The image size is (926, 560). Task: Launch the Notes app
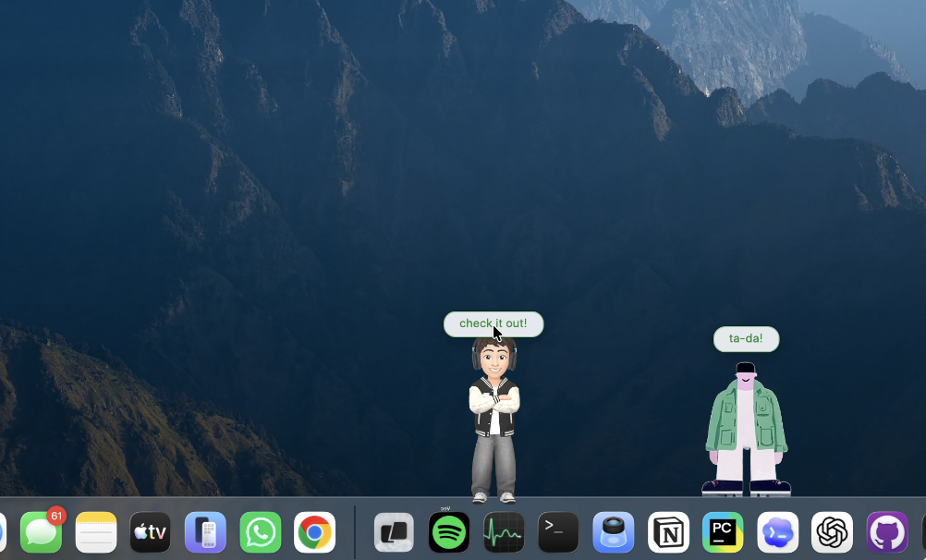tap(95, 532)
